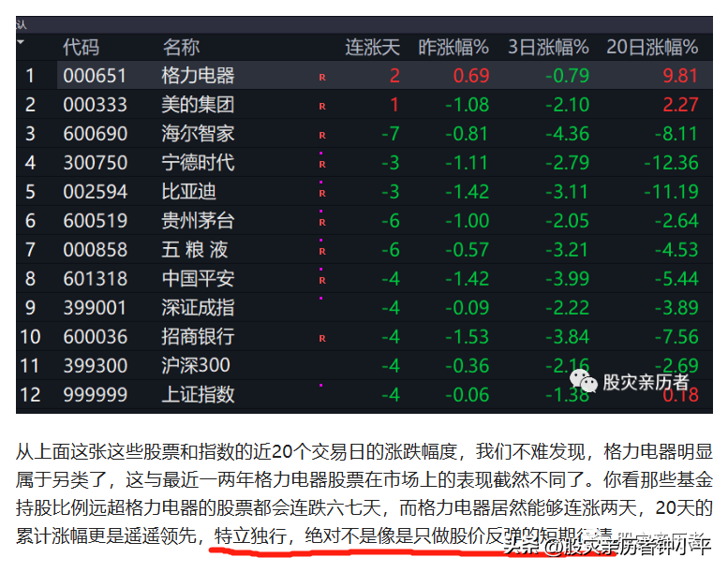Select stock code 600519
This screenshot has width=728, height=572.
point(95,221)
